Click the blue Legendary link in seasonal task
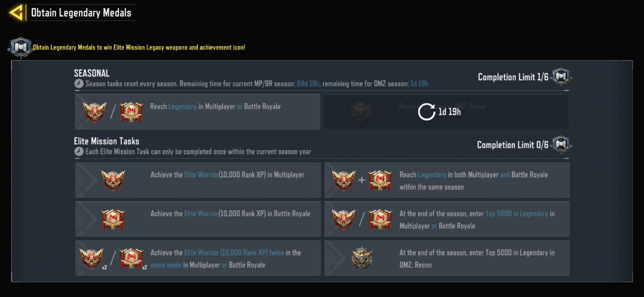 [x=182, y=107]
